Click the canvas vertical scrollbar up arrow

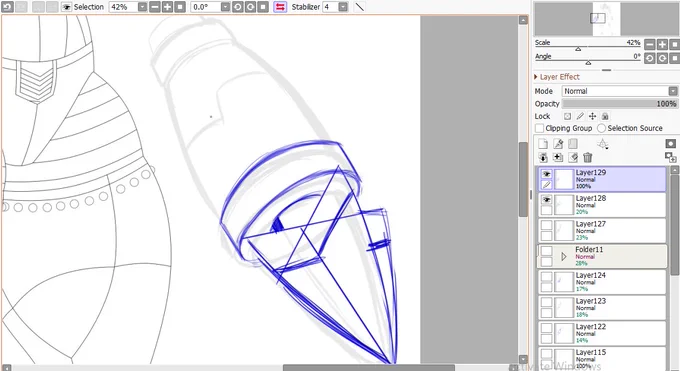[x=523, y=20]
